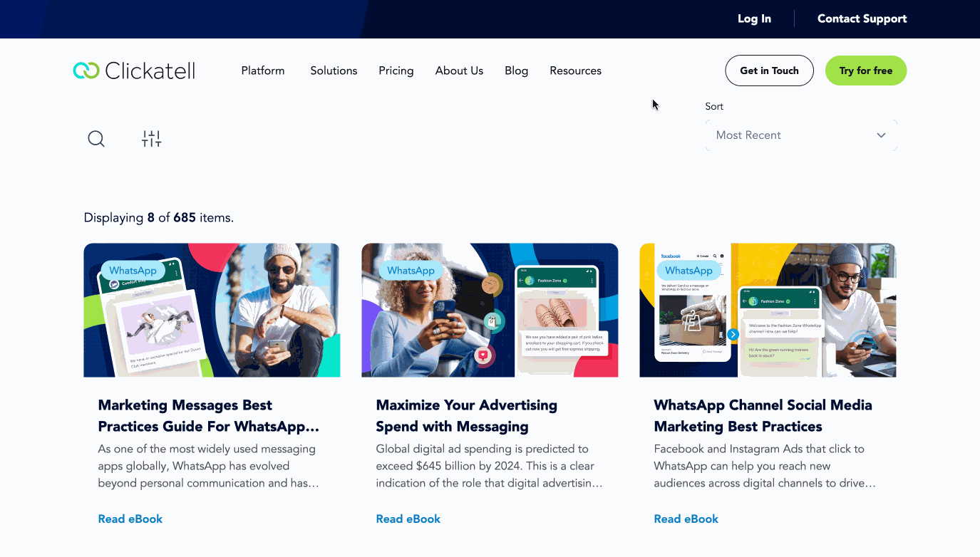Open the Marketing Messages Best Practices Guide thumbnail

pos(212,310)
